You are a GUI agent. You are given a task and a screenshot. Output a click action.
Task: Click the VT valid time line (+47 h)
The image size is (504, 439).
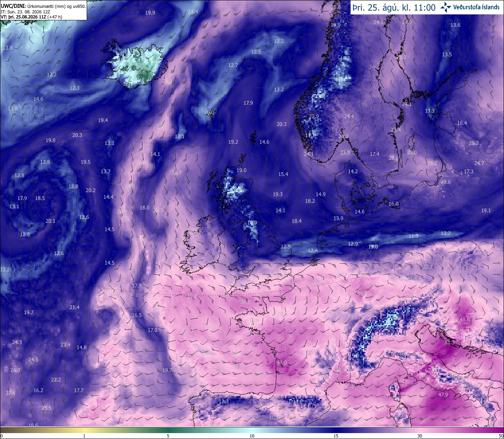click(x=31, y=17)
